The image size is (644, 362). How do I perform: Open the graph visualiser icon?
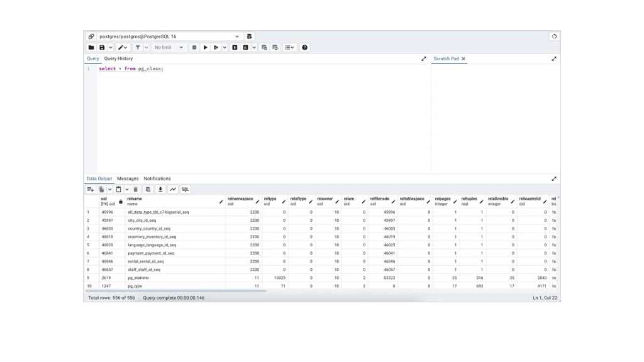click(x=173, y=189)
